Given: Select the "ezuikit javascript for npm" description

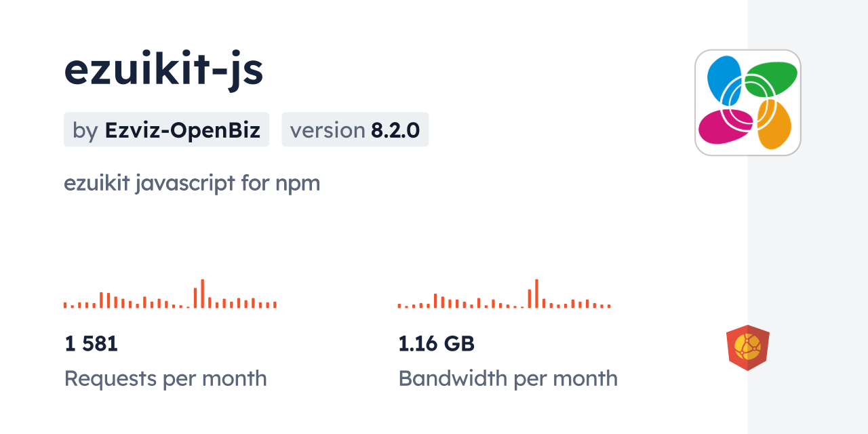Looking at the screenshot, I should tap(192, 183).
